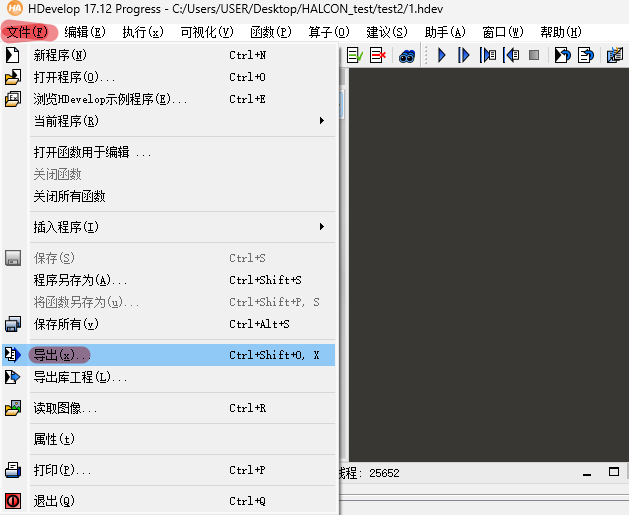Click the read image icon
Image resolution: width=629 pixels, height=515 pixels.
(x=13, y=408)
